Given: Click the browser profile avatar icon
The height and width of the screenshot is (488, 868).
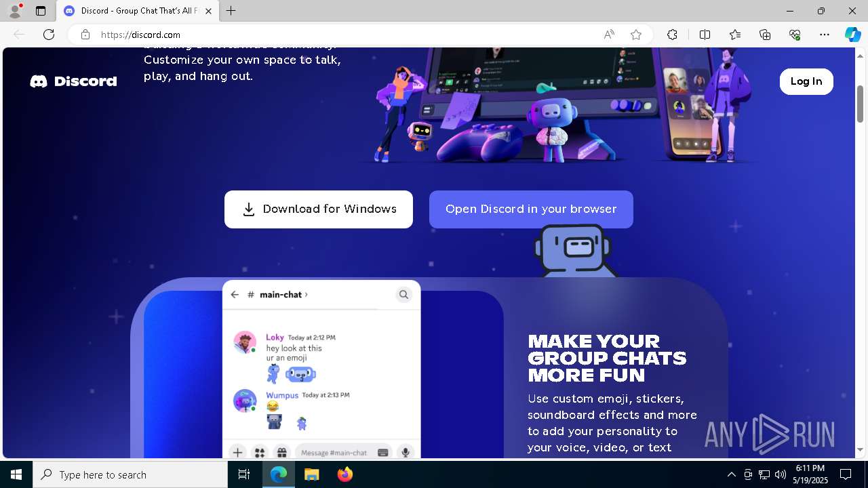Looking at the screenshot, I should (x=15, y=11).
